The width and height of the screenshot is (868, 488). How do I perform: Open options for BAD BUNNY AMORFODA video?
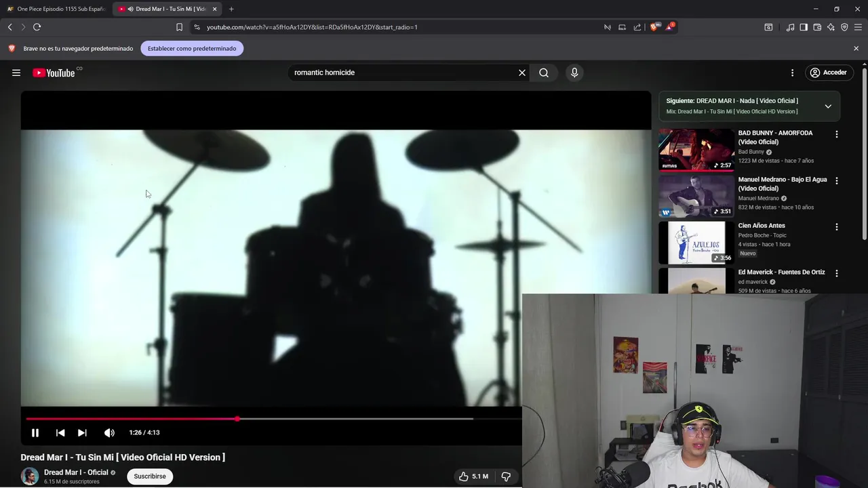837,134
